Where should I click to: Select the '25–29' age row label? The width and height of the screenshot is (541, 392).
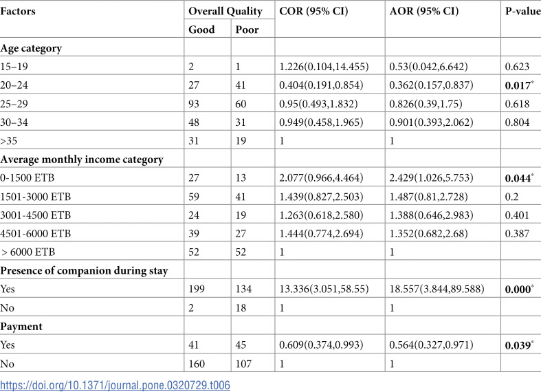point(14,104)
